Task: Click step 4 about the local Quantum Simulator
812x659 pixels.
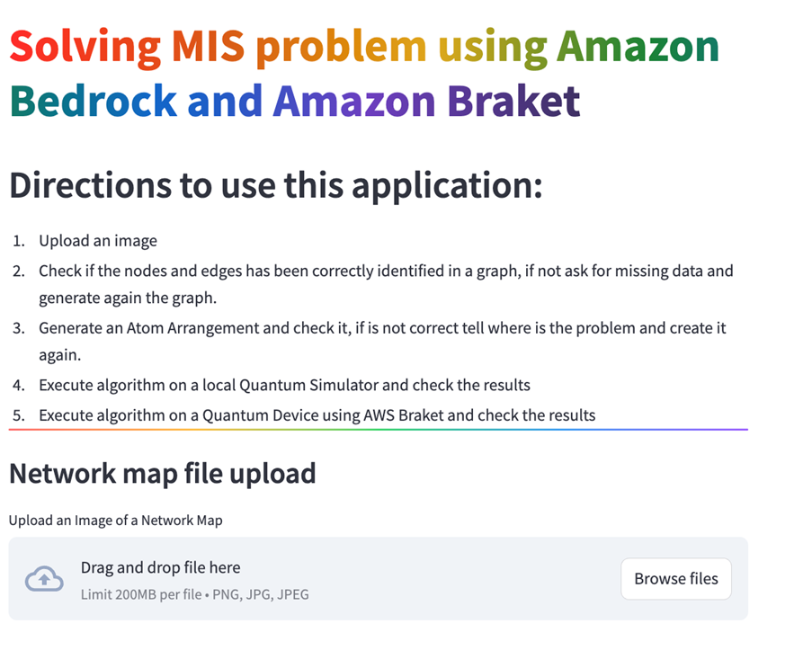Action: point(284,385)
